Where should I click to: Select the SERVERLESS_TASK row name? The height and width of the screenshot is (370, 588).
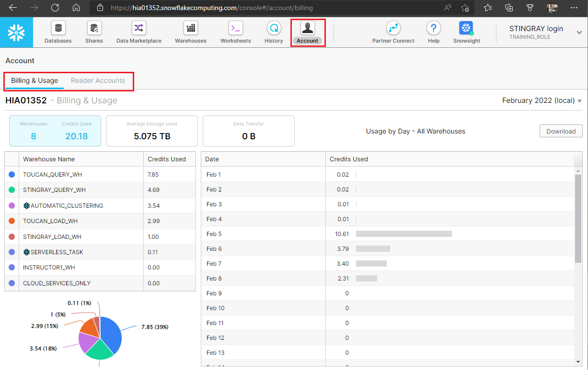57,252
